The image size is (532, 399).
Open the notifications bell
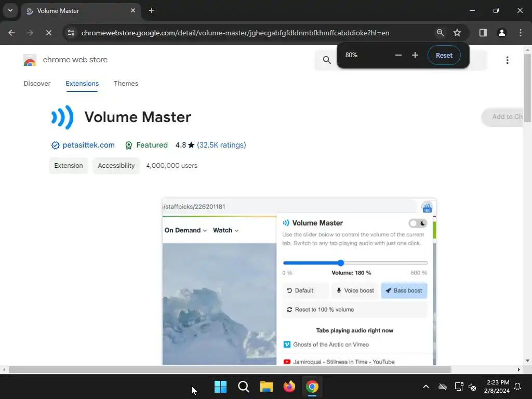click(517, 387)
